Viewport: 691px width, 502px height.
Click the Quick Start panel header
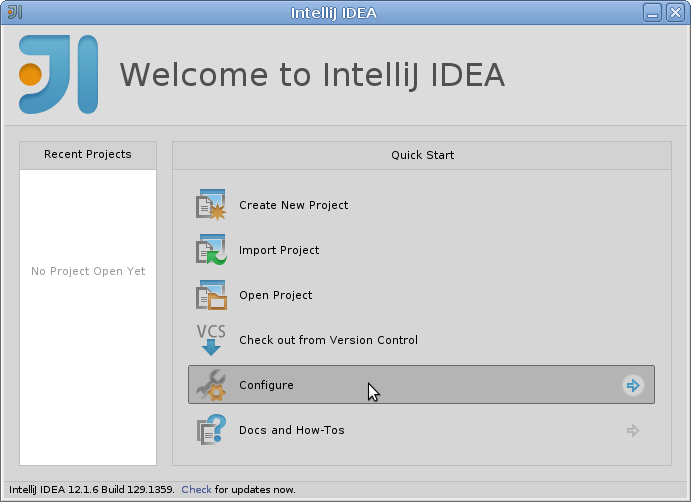422,155
